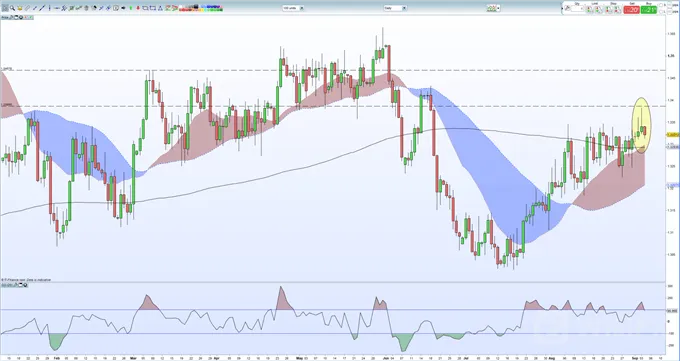Click the blue price tag on the price axis
Viewport: 680px width, 361px height.
tap(673, 185)
